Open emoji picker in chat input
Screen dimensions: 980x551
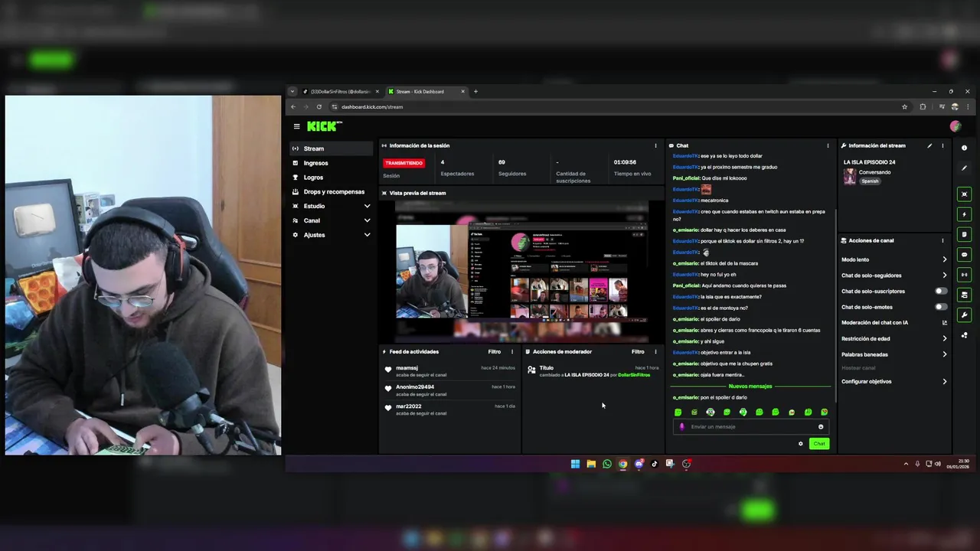tap(821, 427)
